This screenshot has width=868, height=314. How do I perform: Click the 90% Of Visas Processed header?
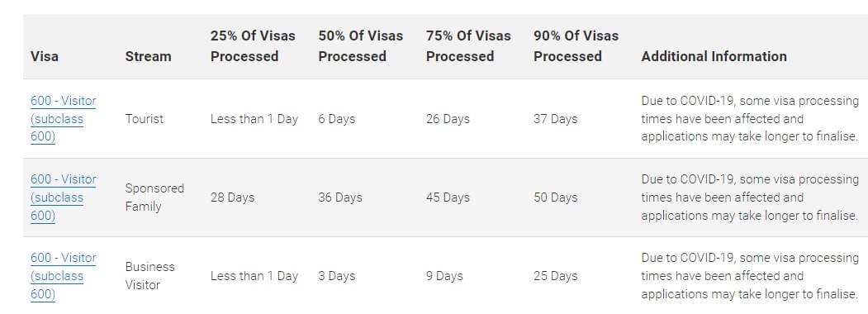click(x=576, y=46)
